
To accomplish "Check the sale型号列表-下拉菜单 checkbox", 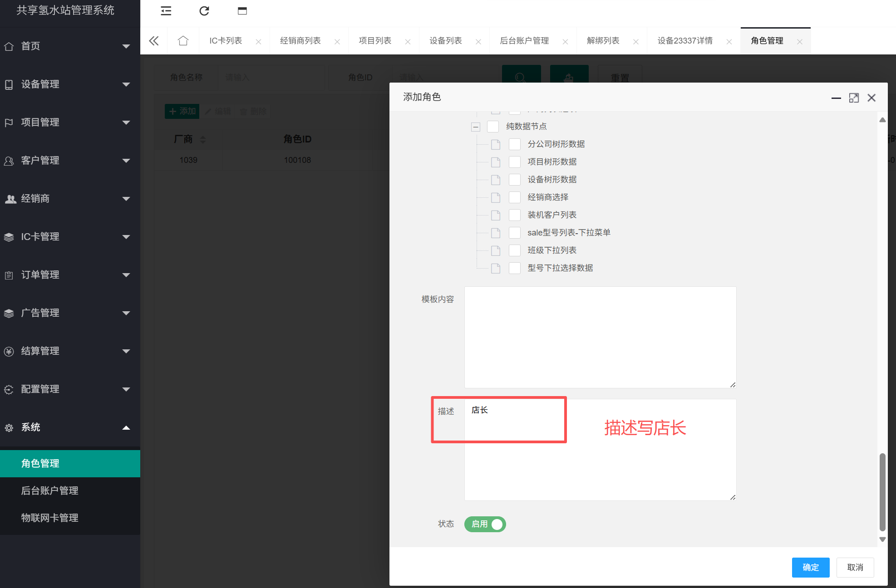I will click(x=515, y=233).
